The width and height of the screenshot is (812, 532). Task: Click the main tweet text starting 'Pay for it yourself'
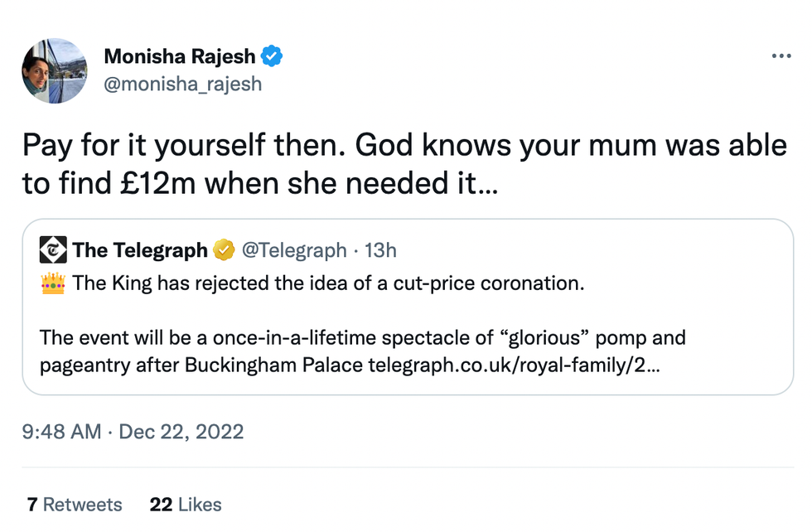[404, 164]
